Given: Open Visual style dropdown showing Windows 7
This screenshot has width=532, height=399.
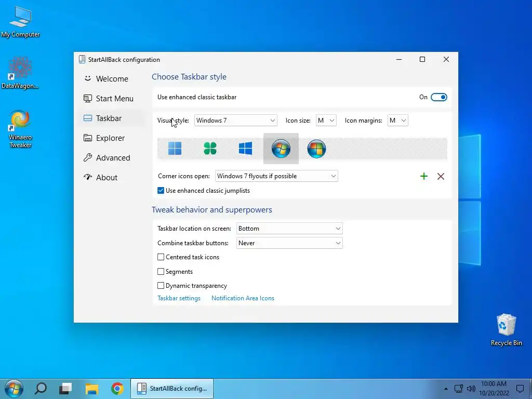Looking at the screenshot, I should [235, 121].
